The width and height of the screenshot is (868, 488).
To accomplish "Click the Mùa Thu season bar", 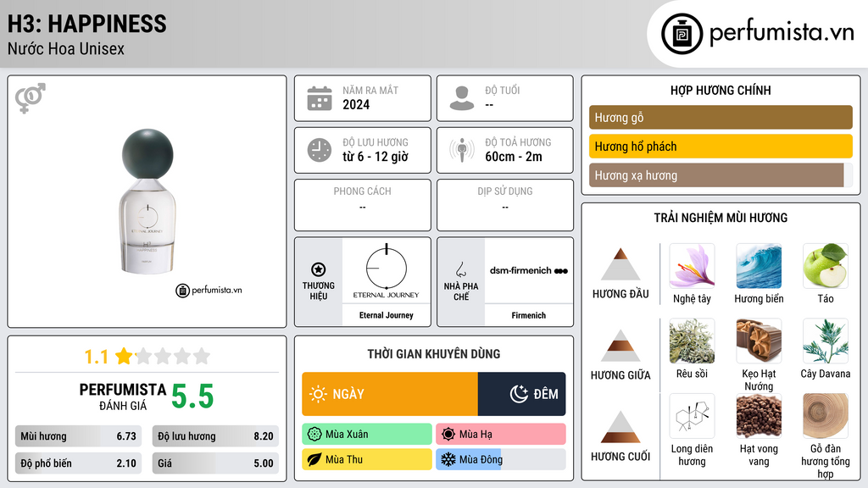I will click(x=367, y=459).
